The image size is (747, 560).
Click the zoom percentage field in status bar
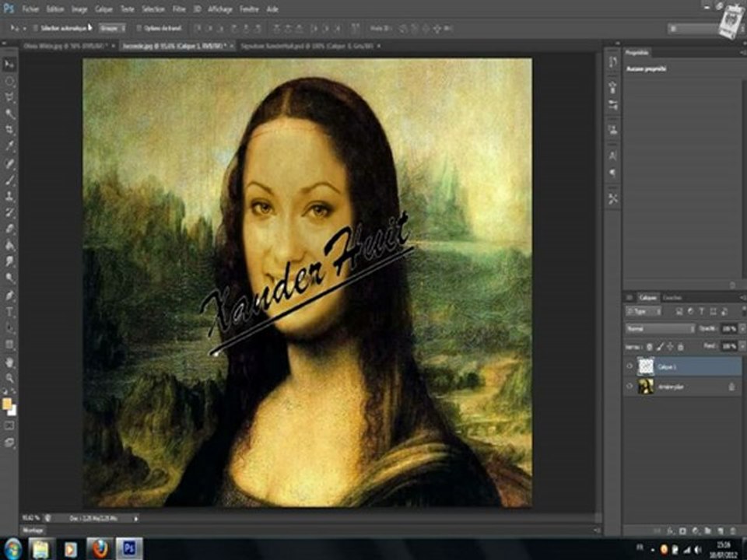(x=30, y=518)
